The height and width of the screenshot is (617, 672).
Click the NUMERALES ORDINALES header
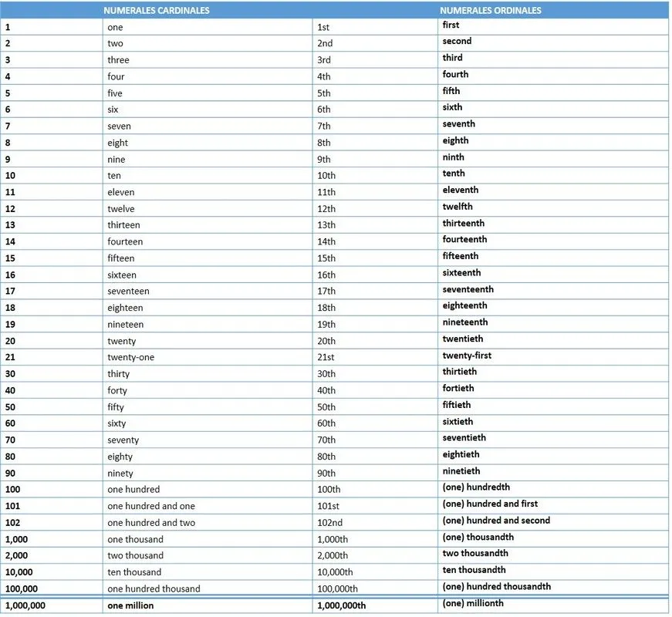pyautogui.click(x=490, y=10)
